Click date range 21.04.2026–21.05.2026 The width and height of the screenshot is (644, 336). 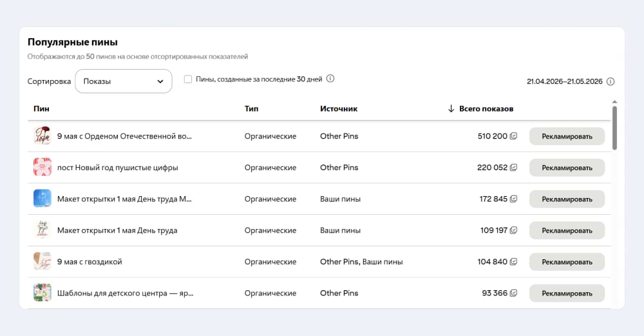pos(564,81)
